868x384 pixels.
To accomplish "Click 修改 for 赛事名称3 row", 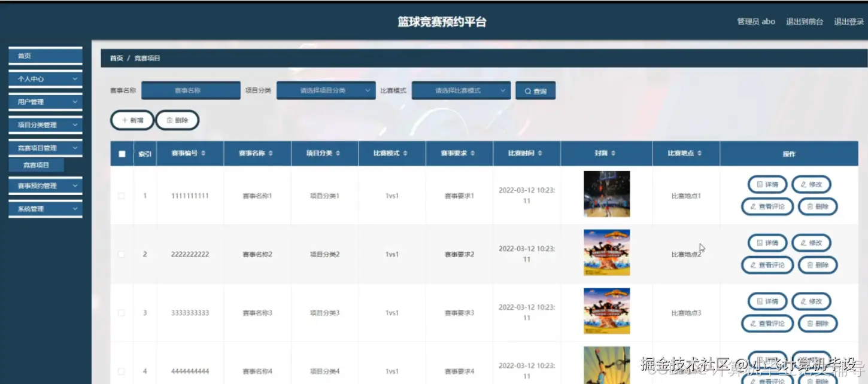I will pos(811,301).
